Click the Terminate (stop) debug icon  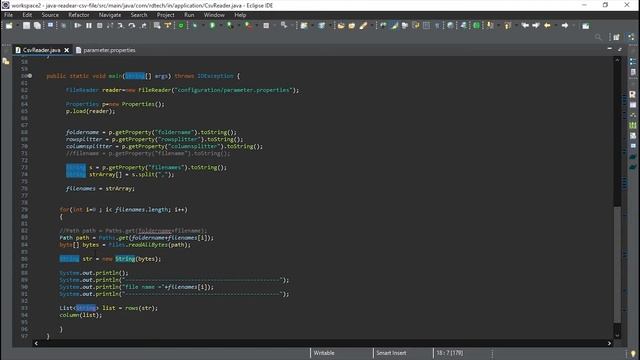point(99,26)
